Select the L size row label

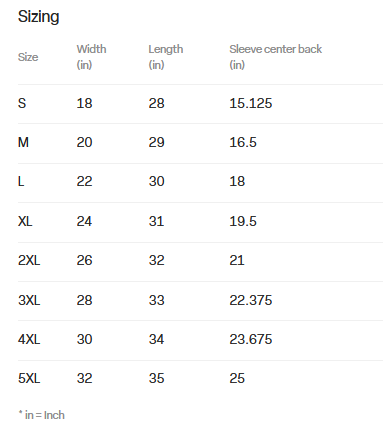(21, 182)
